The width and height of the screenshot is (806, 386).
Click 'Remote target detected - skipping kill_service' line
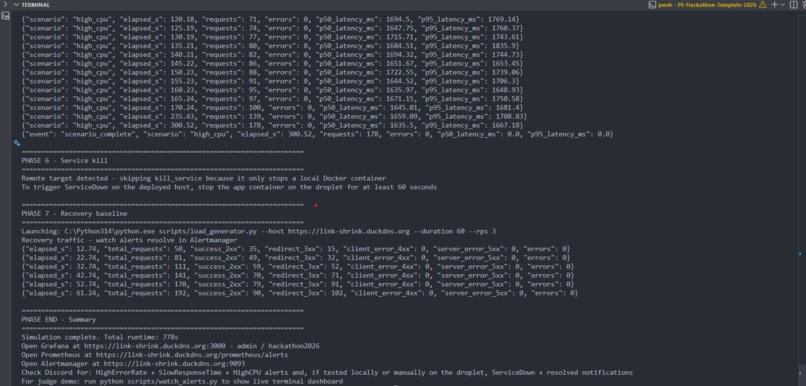pyautogui.click(x=204, y=178)
